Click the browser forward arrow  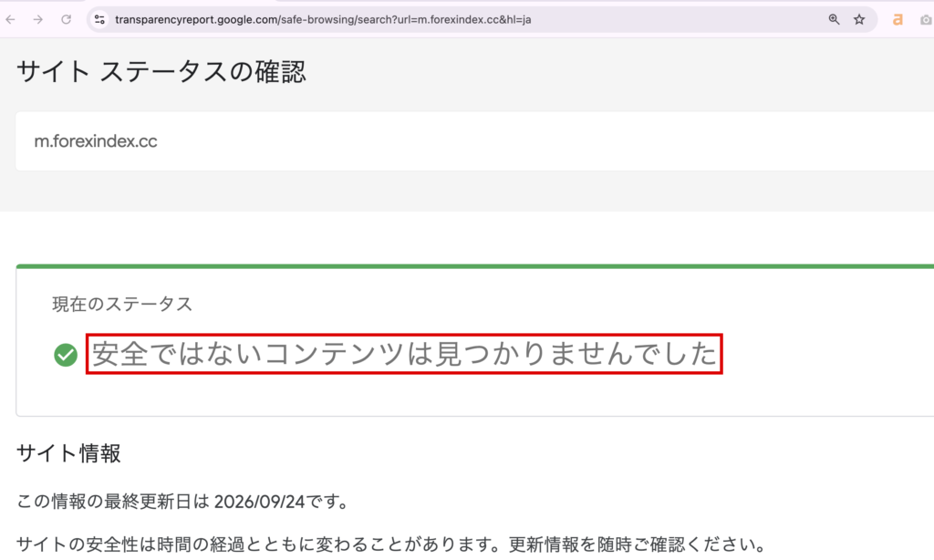pyautogui.click(x=38, y=20)
